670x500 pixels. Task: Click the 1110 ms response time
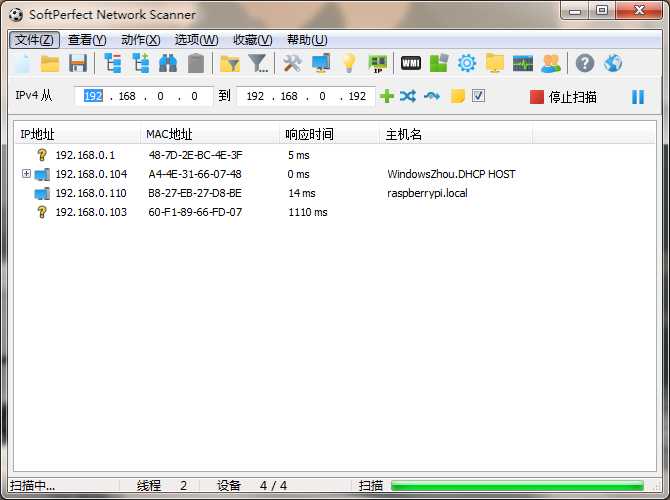tap(308, 212)
